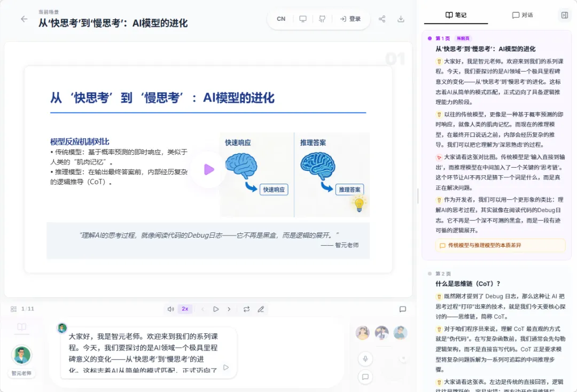
Task: Open the slide list icon beside 1/11
Action: (13, 309)
